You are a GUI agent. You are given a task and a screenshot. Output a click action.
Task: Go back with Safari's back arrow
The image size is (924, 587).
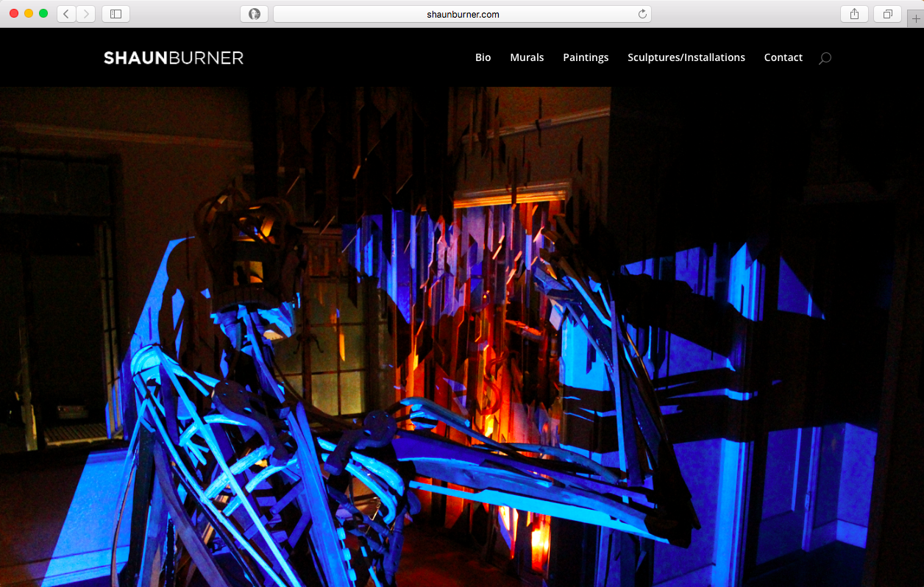[x=66, y=14]
